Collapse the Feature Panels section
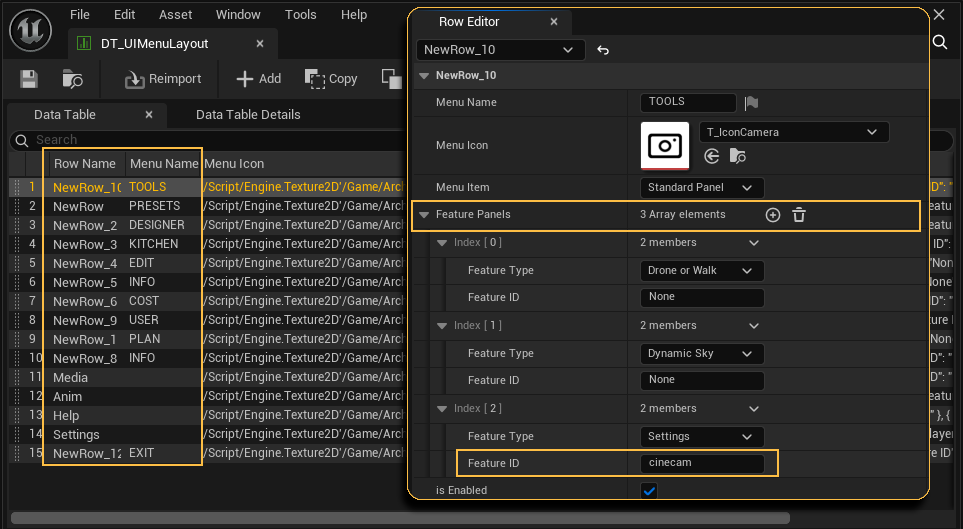The image size is (963, 529). [x=425, y=215]
